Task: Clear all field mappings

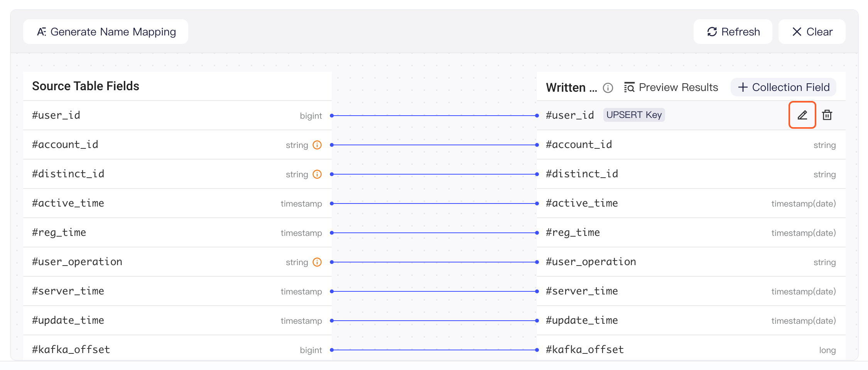Action: tap(812, 32)
